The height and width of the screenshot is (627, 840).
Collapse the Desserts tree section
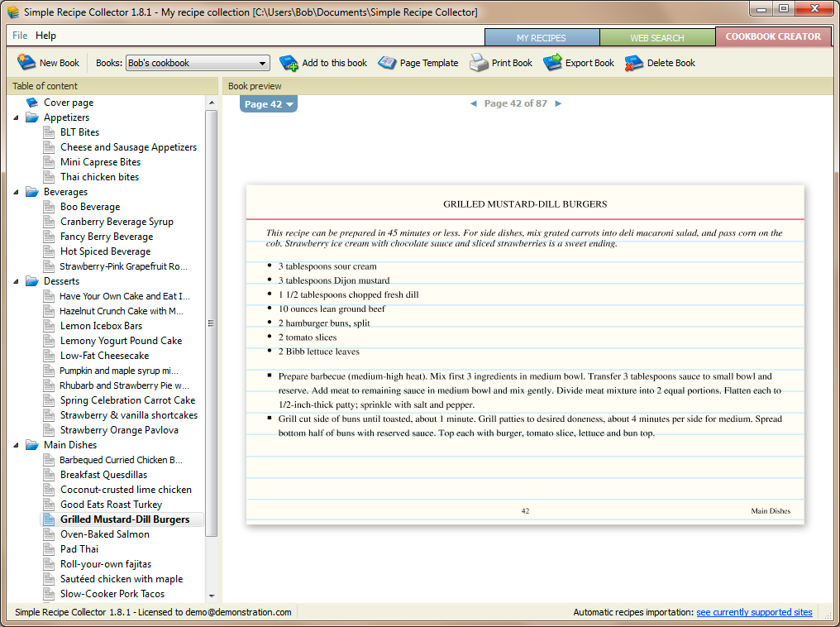pyautogui.click(x=16, y=280)
